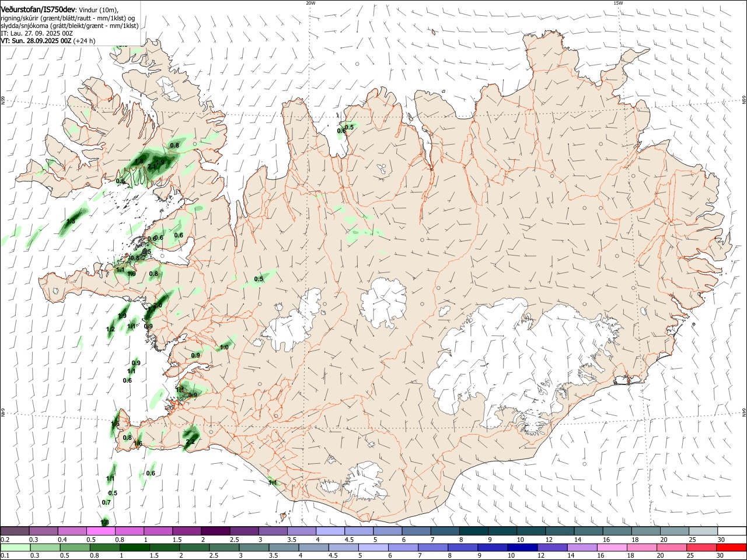Pick upper legend pale gray swatch at 25
The height and width of the screenshot is (560, 747).
coord(703,531)
